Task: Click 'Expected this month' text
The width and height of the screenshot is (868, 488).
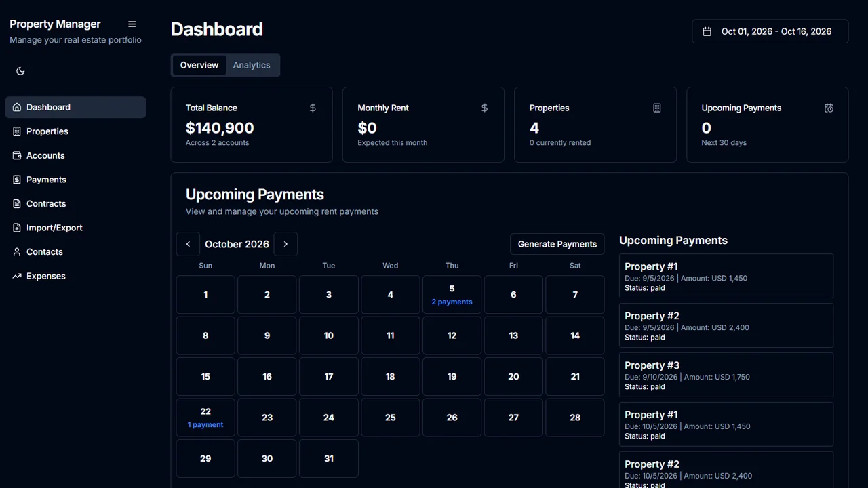Action: [x=393, y=143]
